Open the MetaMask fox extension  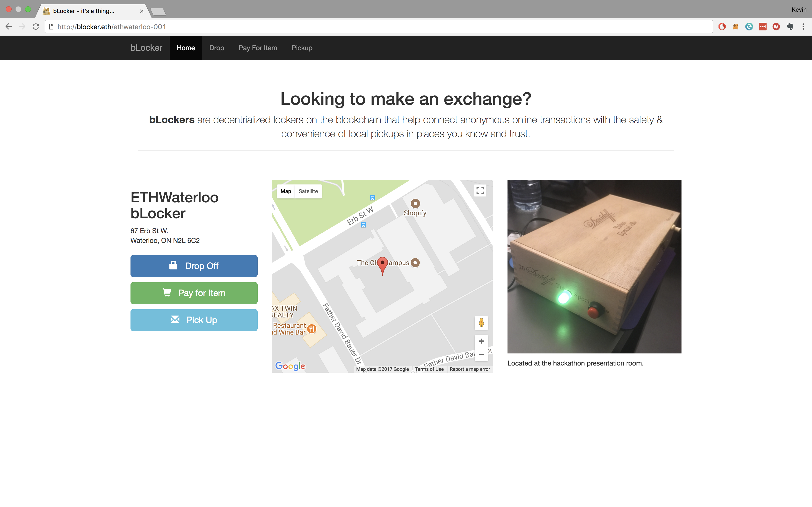tap(735, 27)
